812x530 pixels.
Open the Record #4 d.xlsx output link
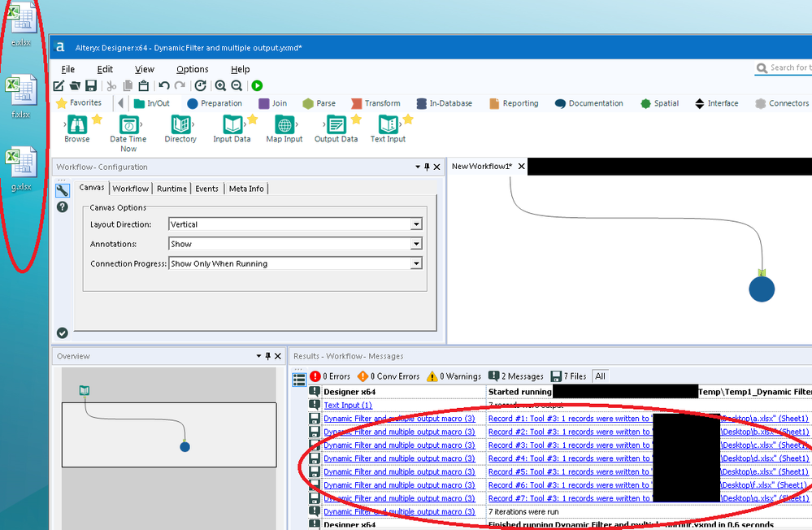click(649, 458)
